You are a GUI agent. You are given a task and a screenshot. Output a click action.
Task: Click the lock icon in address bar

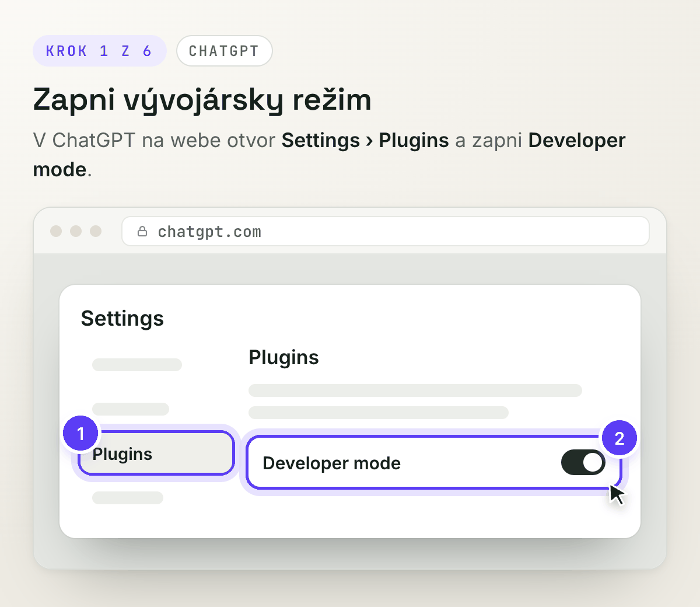click(x=142, y=232)
